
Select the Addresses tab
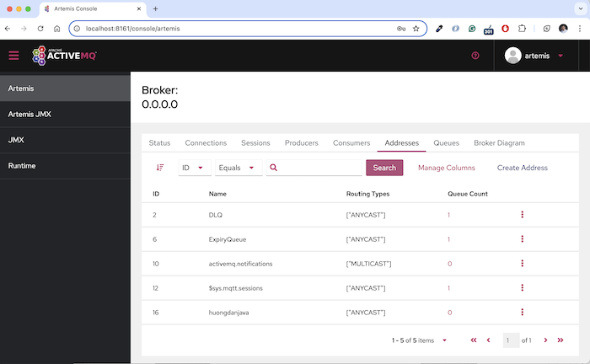click(401, 143)
